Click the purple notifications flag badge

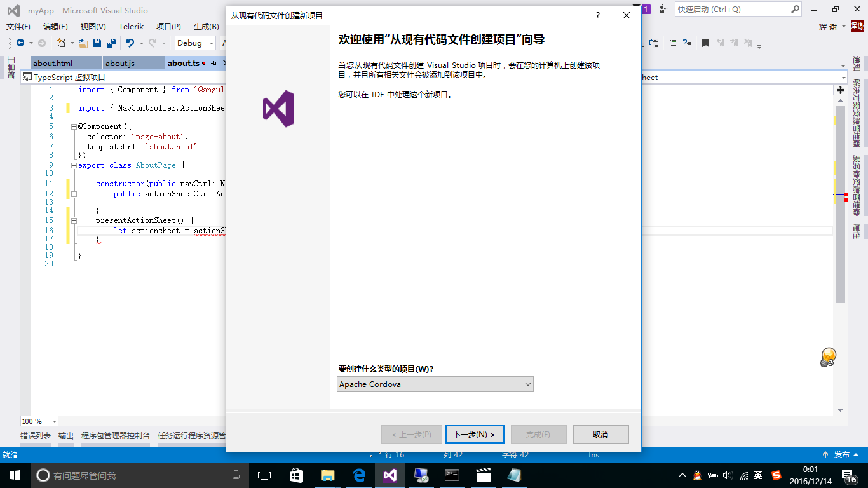(646, 9)
